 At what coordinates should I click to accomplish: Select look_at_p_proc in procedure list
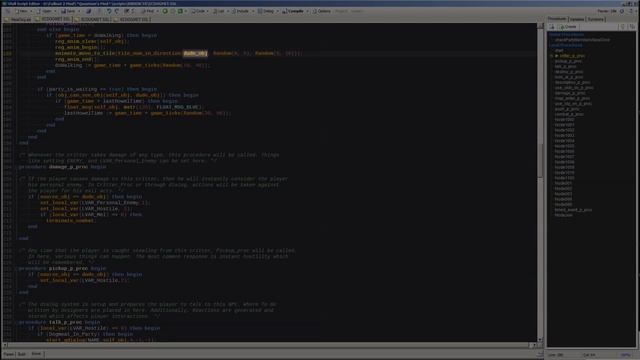569,77
